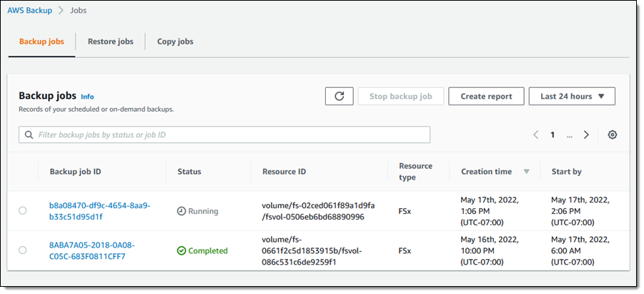Switch to the Backup jobs tab
644x294 pixels.
coord(41,41)
